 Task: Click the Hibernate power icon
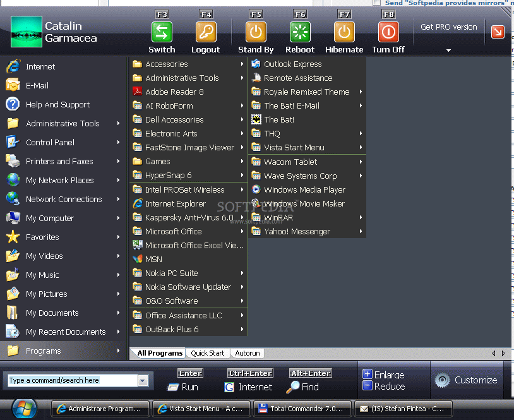[x=344, y=32]
